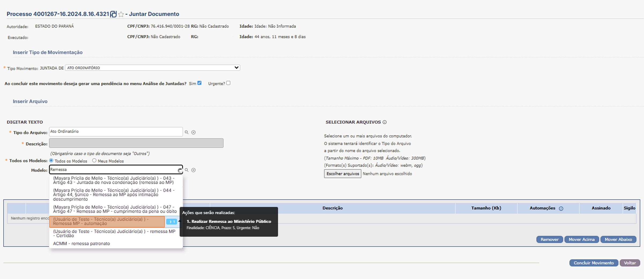Clear the Modelo field icon
Screen dimensions: 644x279
(193, 170)
